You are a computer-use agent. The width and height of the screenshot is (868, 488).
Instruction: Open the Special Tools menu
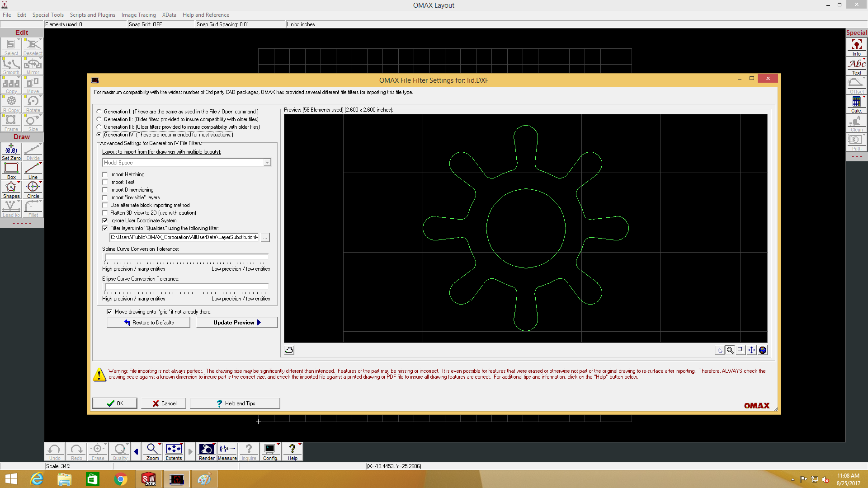(x=48, y=15)
